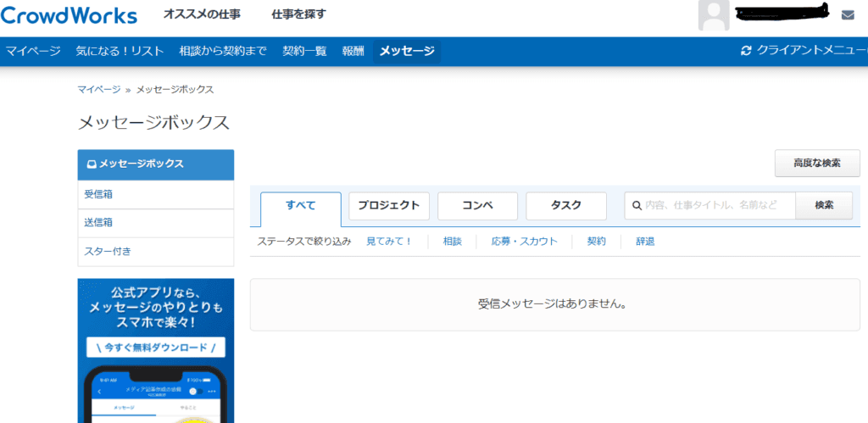Open the envelope mail icon in header
This screenshot has height=423, width=868.
[847, 15]
